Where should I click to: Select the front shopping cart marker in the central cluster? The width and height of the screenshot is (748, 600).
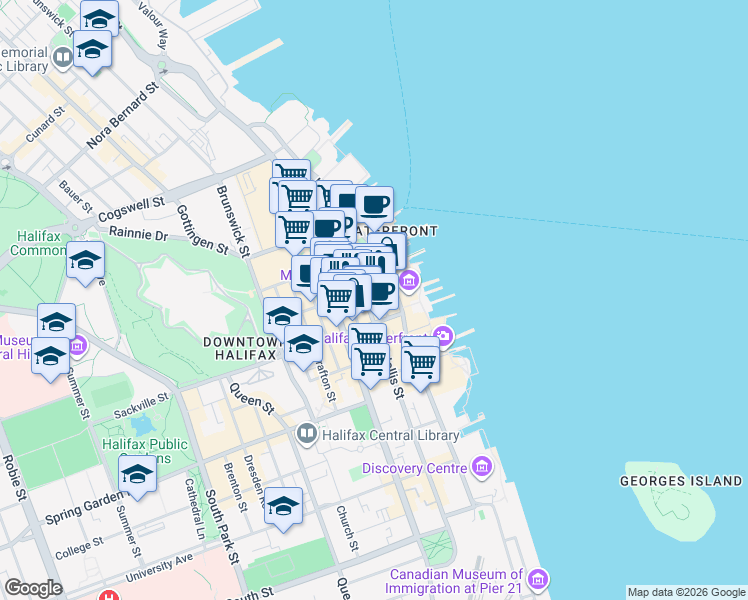[x=337, y=301]
